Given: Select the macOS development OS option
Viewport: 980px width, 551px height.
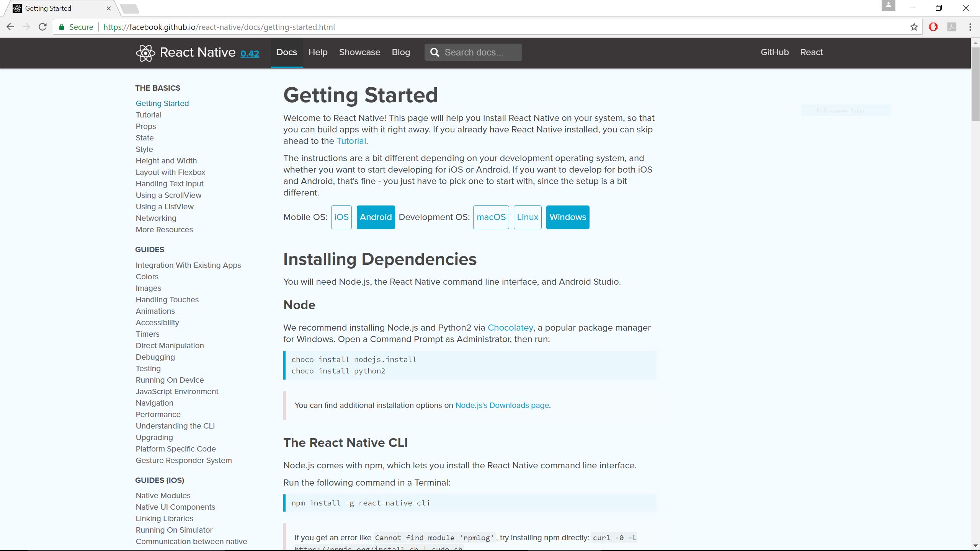Looking at the screenshot, I should pos(491,217).
